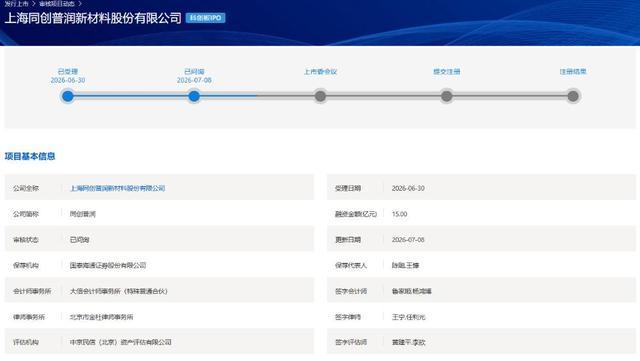Click the 签字律师 field label
640x361 pixels.
click(x=348, y=317)
